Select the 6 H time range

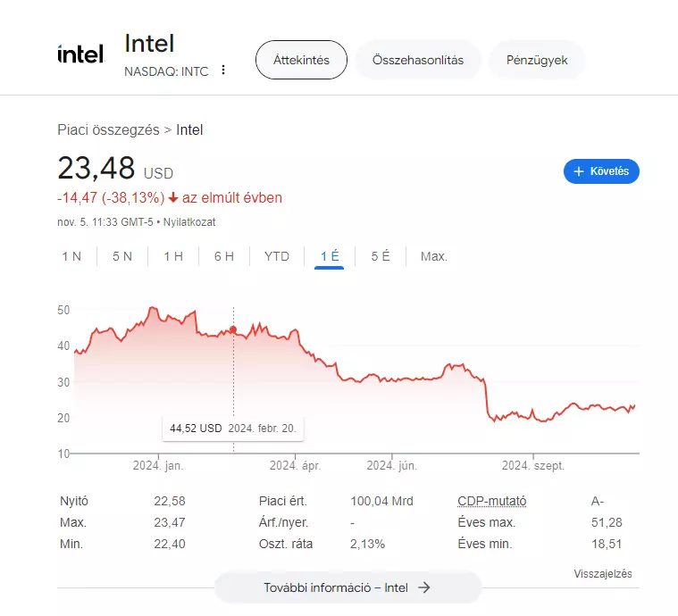tap(224, 257)
